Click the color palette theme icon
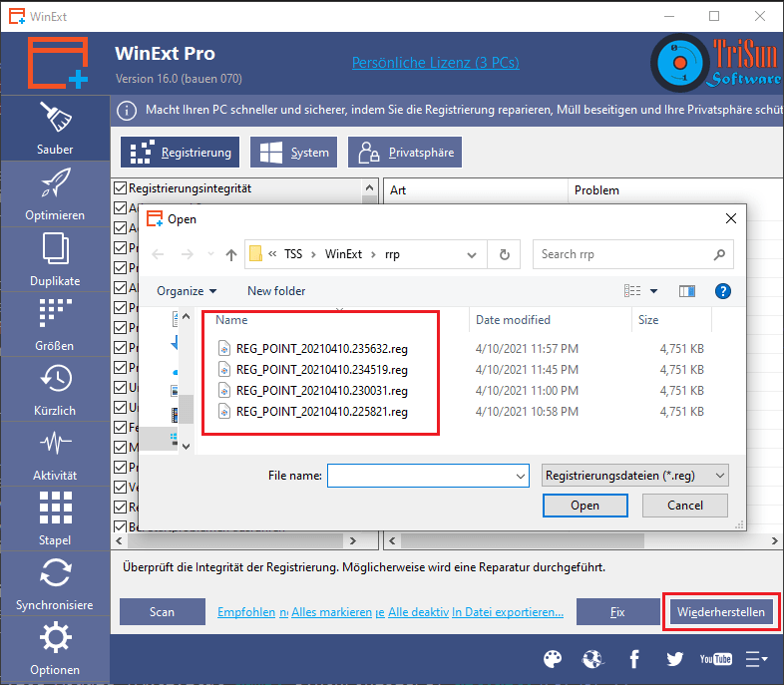Screen dimensions: 784x685 pyautogui.click(x=553, y=659)
